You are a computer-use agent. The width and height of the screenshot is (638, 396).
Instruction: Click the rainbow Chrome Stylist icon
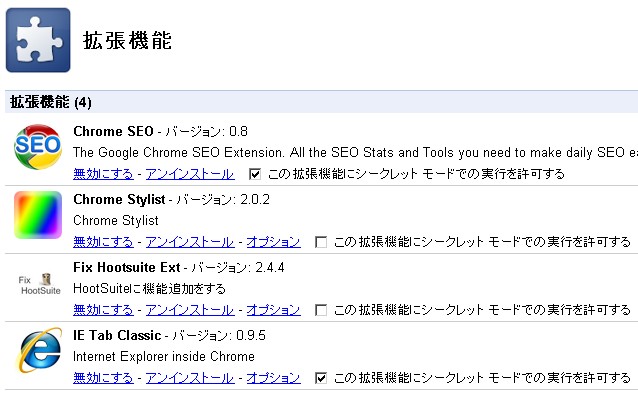tap(38, 215)
